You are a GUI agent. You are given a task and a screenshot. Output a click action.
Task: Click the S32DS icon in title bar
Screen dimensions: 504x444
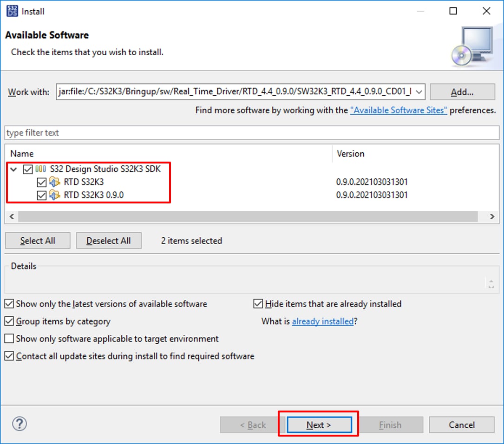(12, 11)
